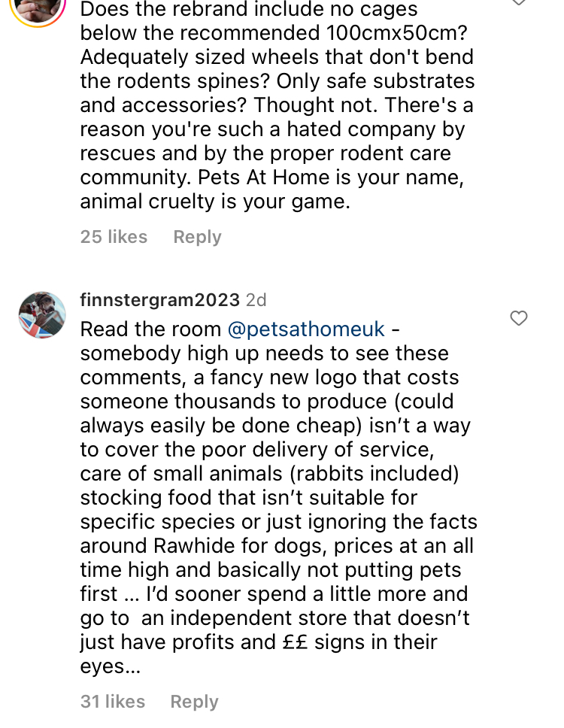Open the finnstergram2023 username profile
564x728 pixels.
(159, 300)
